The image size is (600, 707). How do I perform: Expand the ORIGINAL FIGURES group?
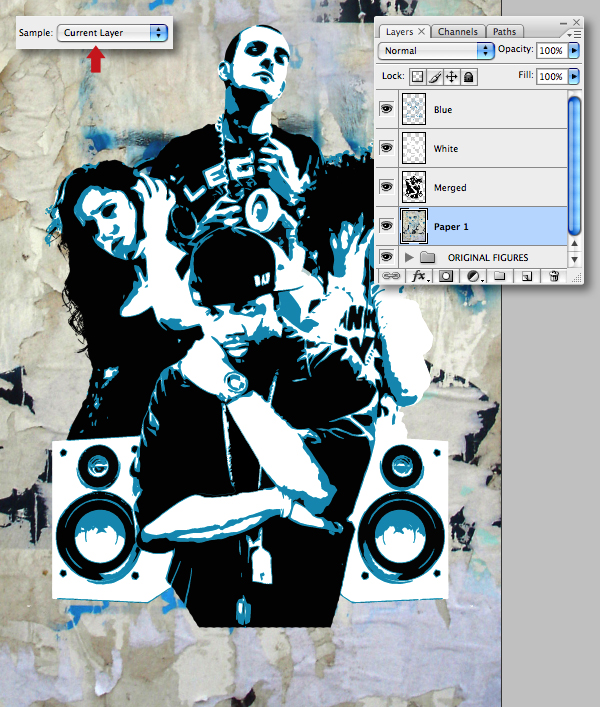[x=408, y=257]
